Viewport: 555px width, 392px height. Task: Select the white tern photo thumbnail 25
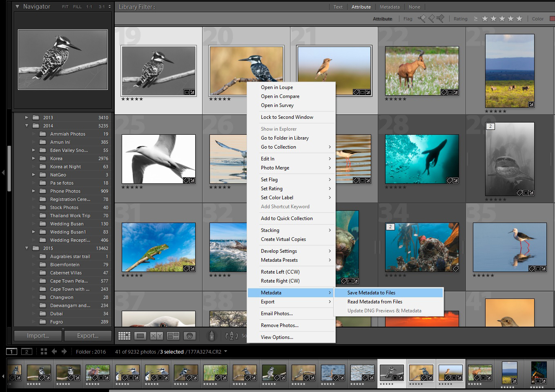(158, 159)
